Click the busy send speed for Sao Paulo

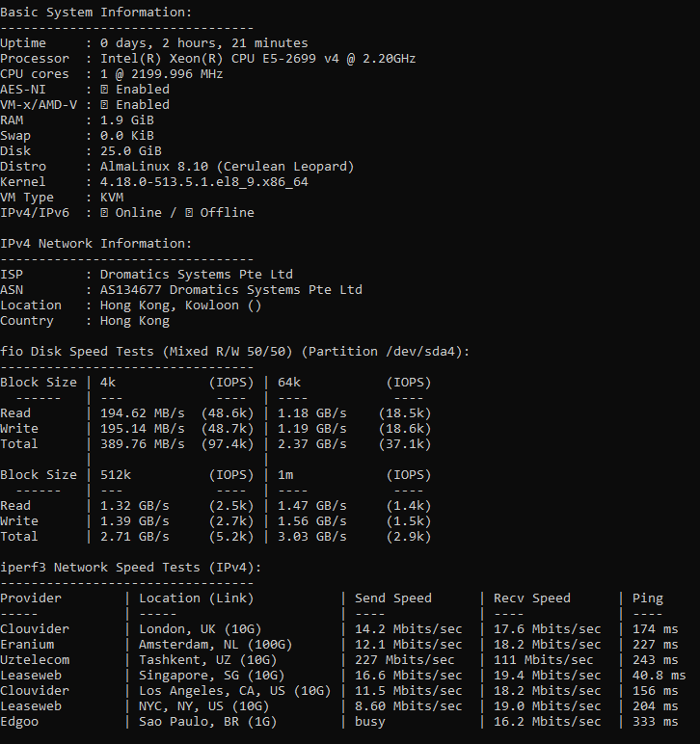370,722
